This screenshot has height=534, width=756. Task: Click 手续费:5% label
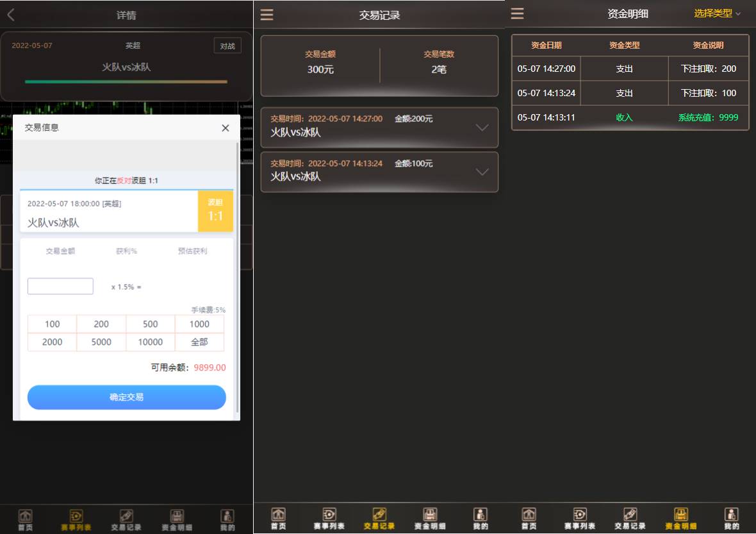208,310
